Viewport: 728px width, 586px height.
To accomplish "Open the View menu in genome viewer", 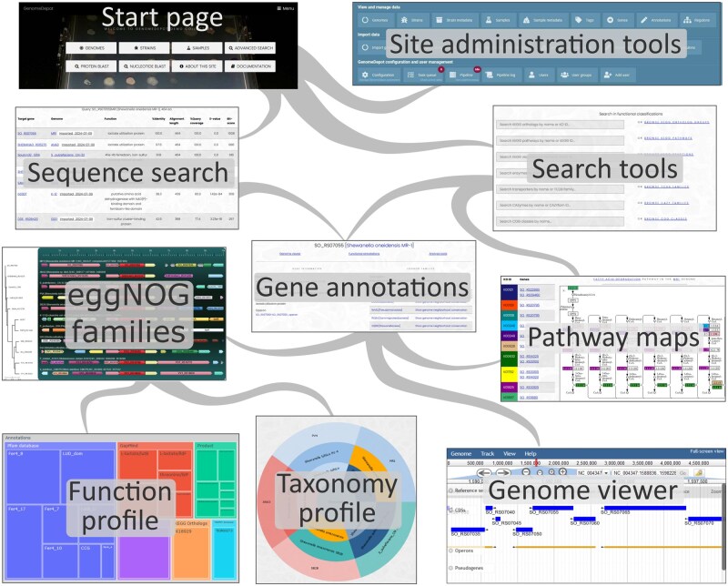I will point(510,454).
